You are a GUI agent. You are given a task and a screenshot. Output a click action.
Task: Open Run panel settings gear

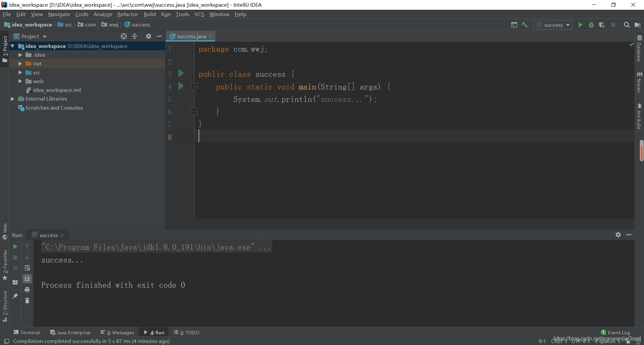click(618, 235)
